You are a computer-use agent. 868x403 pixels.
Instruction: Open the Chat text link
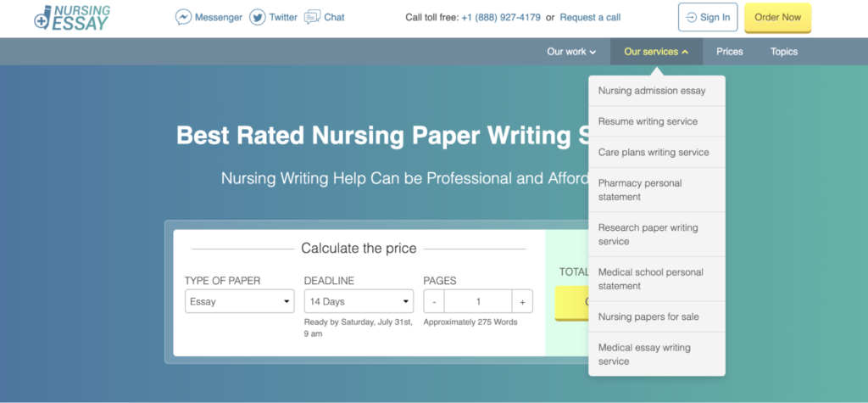point(334,17)
